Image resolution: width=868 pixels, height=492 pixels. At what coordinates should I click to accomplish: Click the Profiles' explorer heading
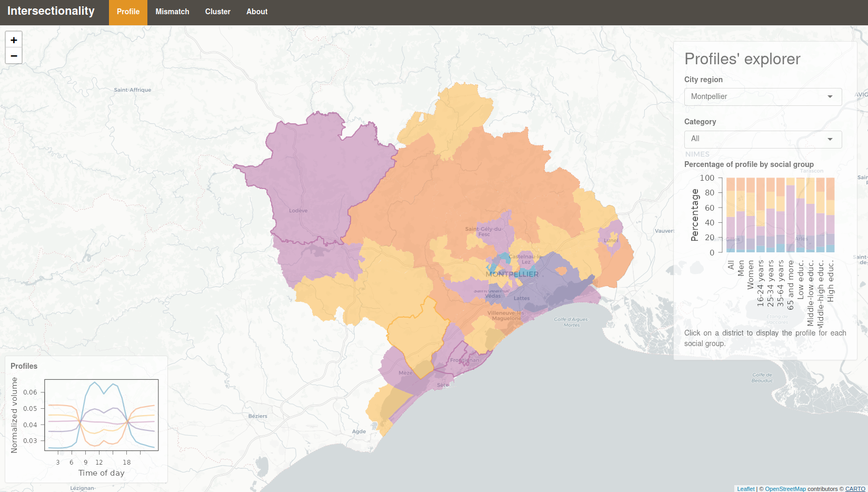pyautogui.click(x=742, y=59)
